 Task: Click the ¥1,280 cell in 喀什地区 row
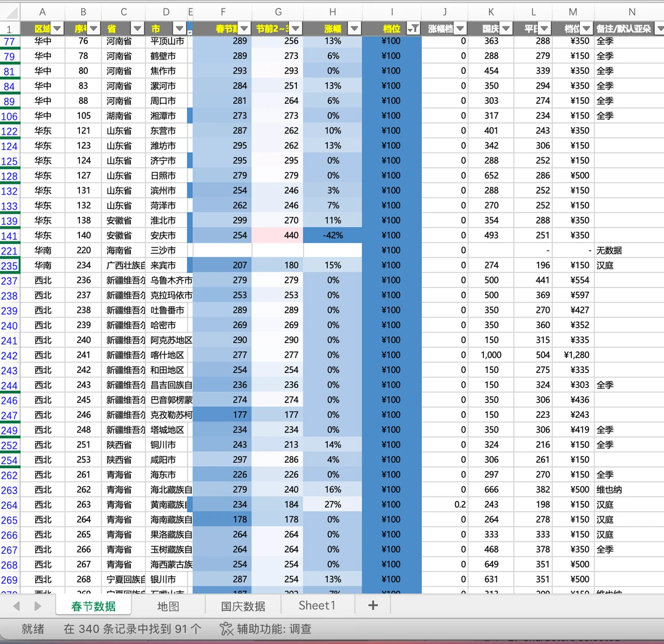[573, 355]
